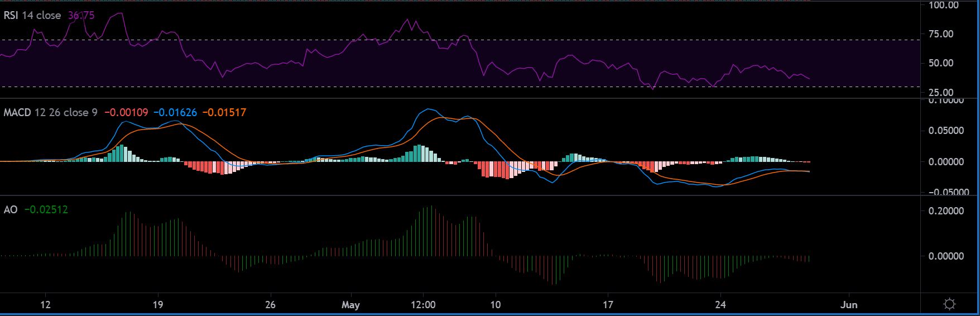The height and width of the screenshot is (316, 980).
Task: Click RSI scale value 100.00
Action: point(943,6)
